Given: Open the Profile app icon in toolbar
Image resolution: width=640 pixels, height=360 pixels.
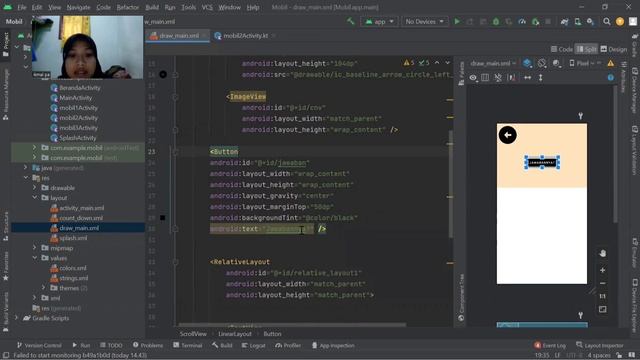Looking at the screenshot, I should pyautogui.click(x=522, y=22).
